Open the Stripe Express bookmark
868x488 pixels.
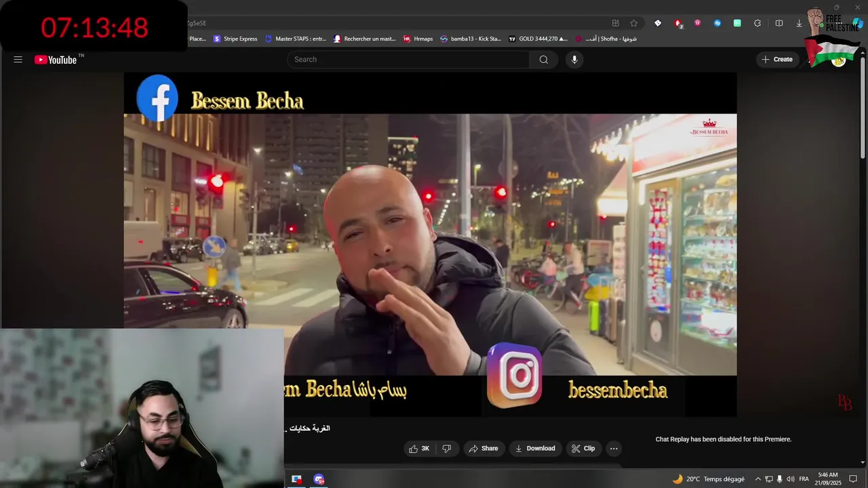pyautogui.click(x=235, y=39)
